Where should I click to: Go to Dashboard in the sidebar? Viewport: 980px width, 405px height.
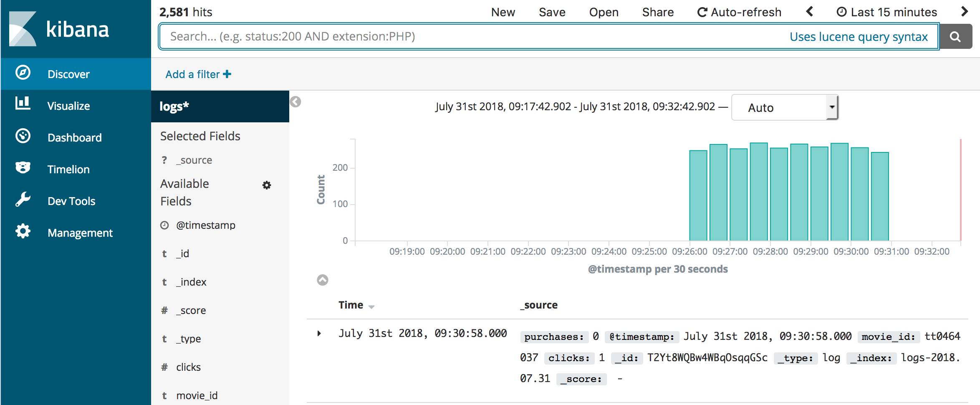(76, 137)
